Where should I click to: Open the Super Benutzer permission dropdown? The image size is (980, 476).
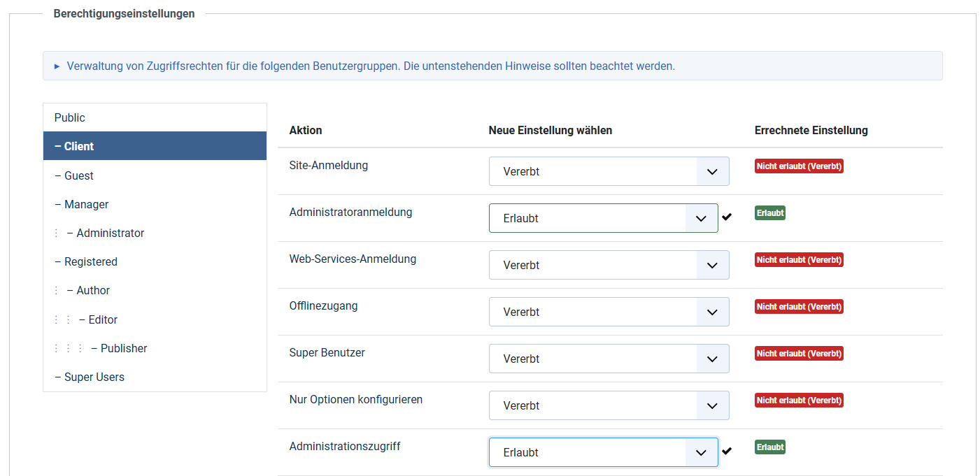[x=609, y=359]
